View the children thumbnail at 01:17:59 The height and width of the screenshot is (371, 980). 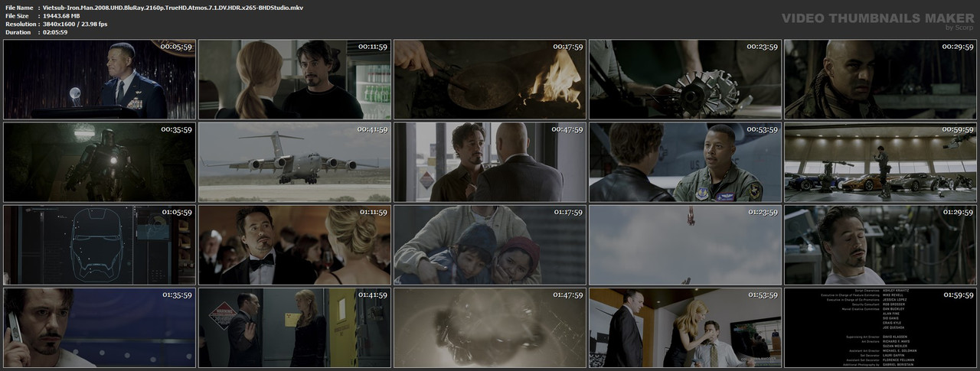click(490, 245)
